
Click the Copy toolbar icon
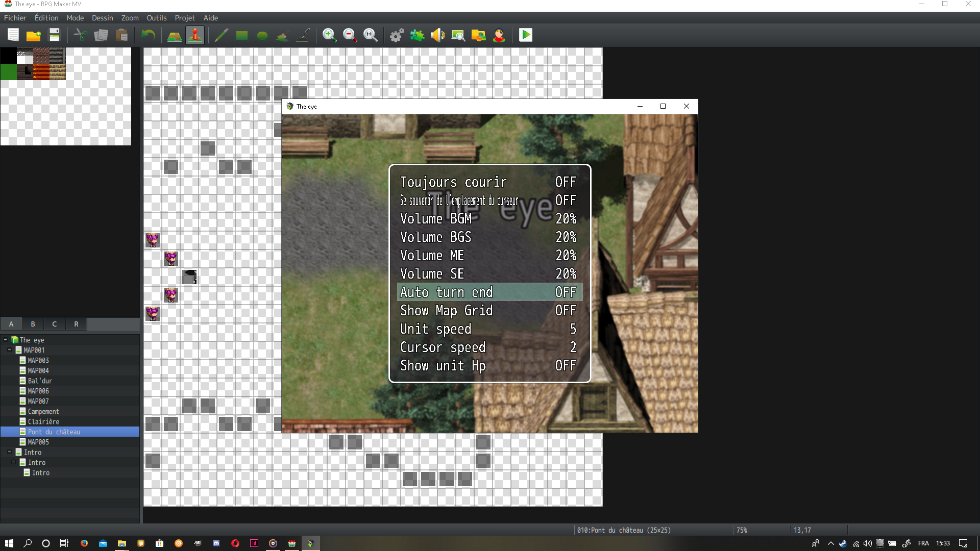click(x=101, y=35)
